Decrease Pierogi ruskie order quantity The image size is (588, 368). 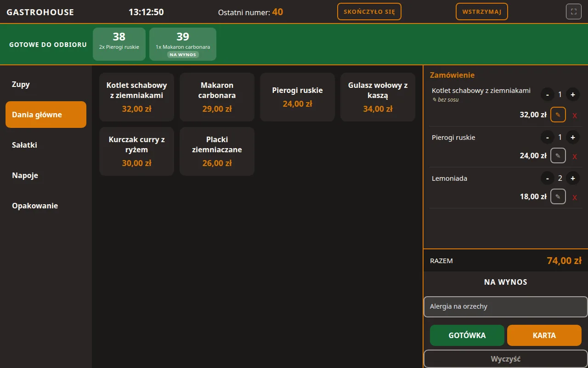547,137
